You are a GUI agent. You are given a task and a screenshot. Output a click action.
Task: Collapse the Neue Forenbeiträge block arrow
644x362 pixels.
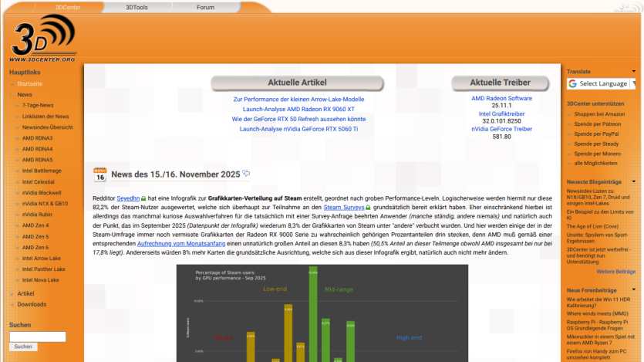[634, 289]
